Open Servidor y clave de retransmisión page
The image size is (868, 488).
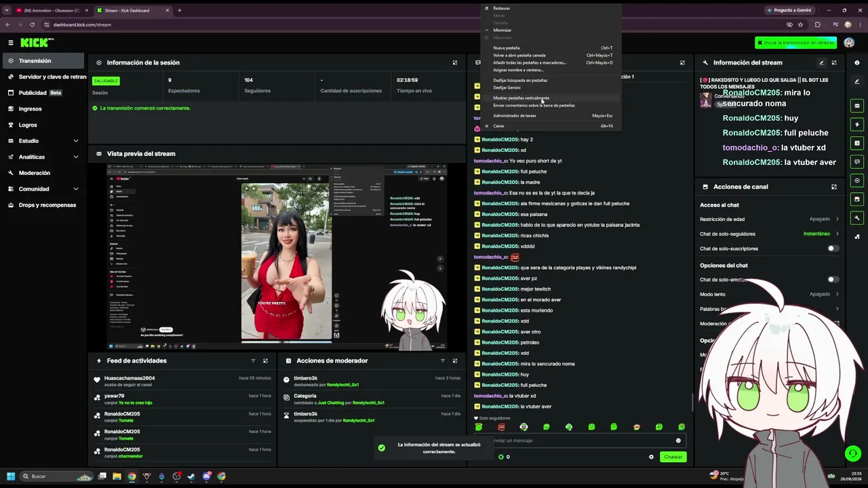(45, 77)
